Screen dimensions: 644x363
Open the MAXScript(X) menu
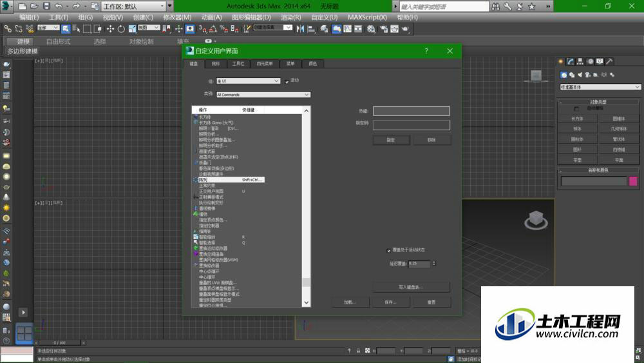[367, 17]
